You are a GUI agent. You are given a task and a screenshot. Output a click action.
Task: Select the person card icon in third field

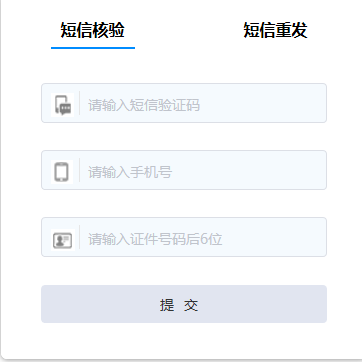[x=62, y=240]
